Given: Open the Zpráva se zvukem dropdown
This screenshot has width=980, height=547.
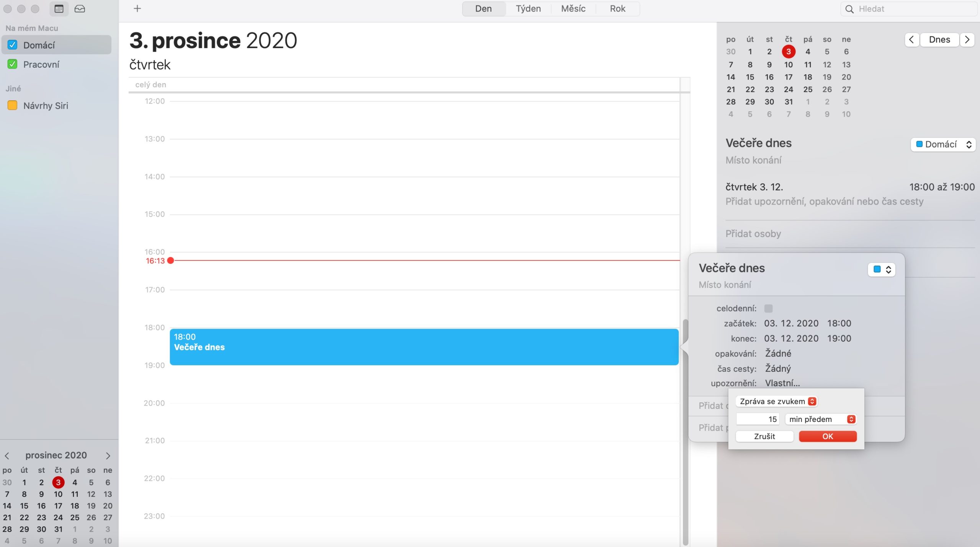Looking at the screenshot, I should (776, 401).
